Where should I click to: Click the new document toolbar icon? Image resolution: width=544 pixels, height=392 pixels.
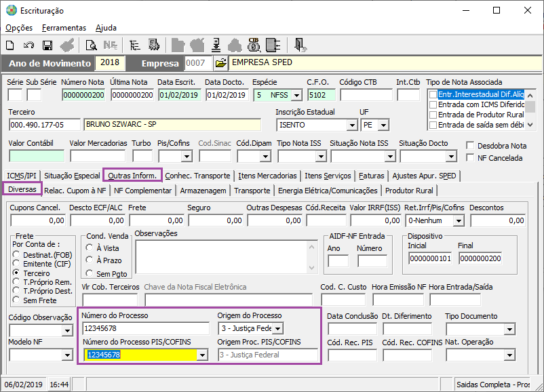(10, 45)
